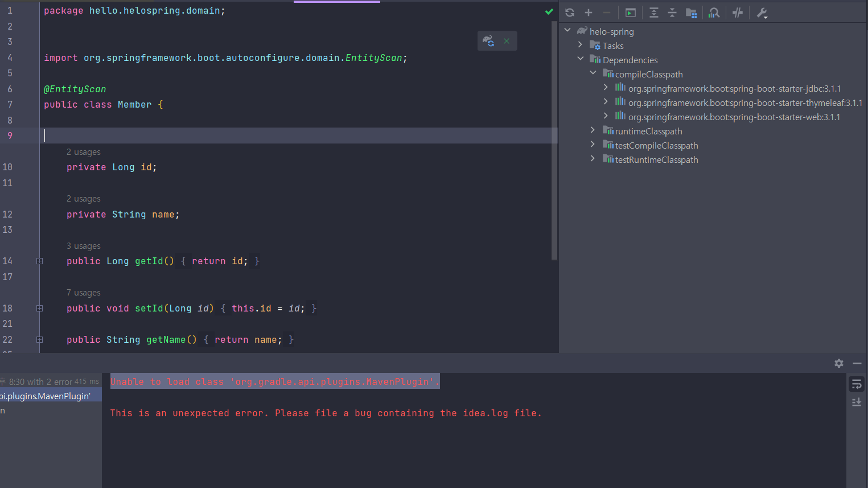Hide the build tool window
Screen dimensions: 868x488
point(857,363)
